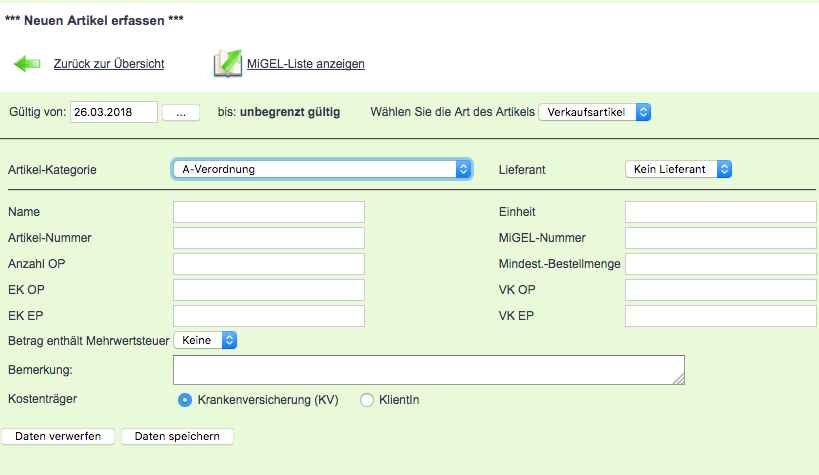Click the VK OP price field
The height and width of the screenshot is (475, 819).
pyautogui.click(x=720, y=290)
